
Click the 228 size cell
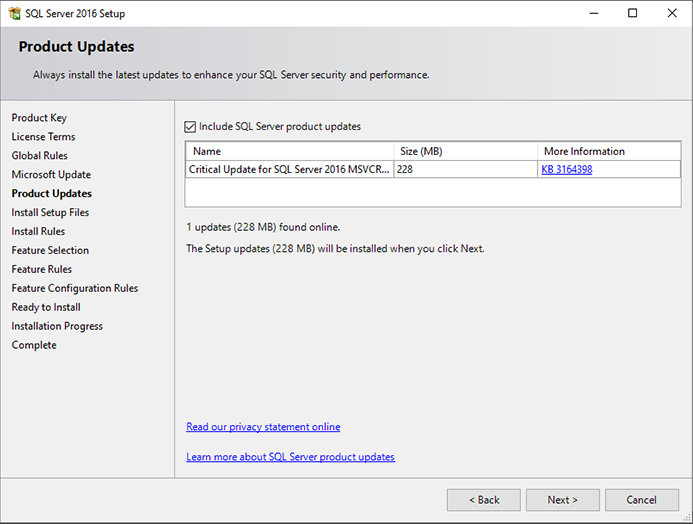tap(465, 169)
